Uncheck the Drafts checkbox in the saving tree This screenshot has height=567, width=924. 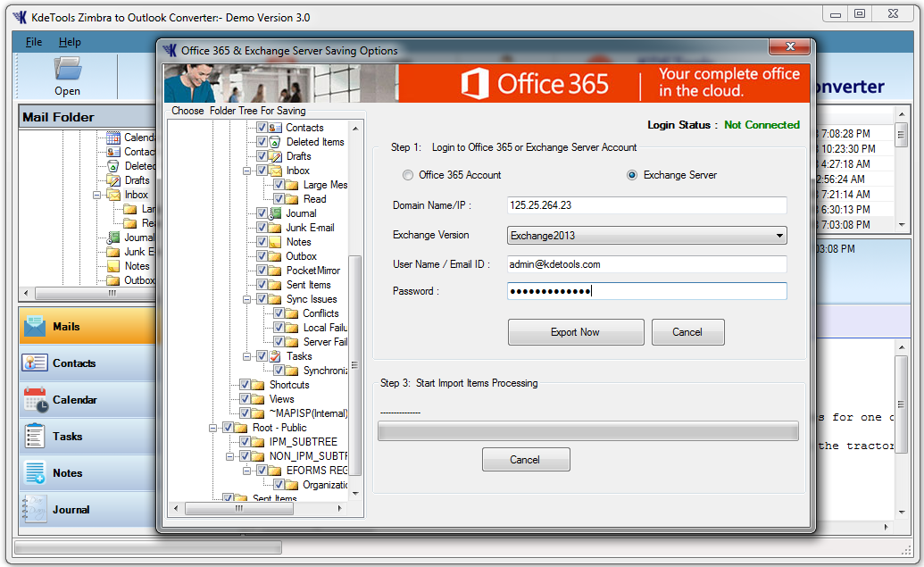click(x=262, y=156)
